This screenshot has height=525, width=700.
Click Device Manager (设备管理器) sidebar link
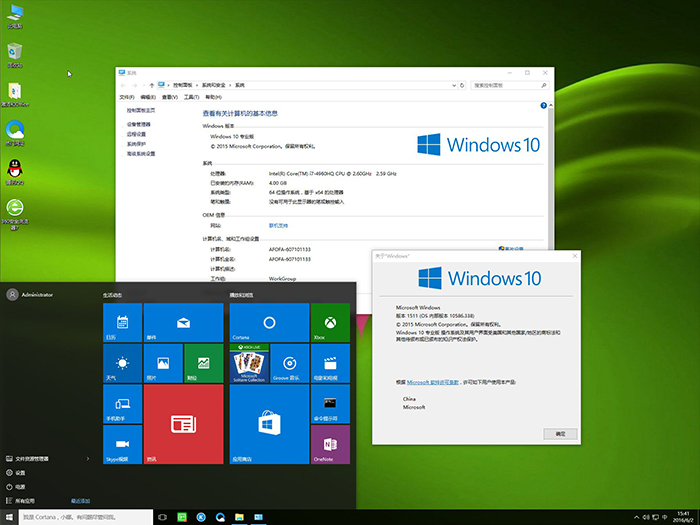coord(139,124)
